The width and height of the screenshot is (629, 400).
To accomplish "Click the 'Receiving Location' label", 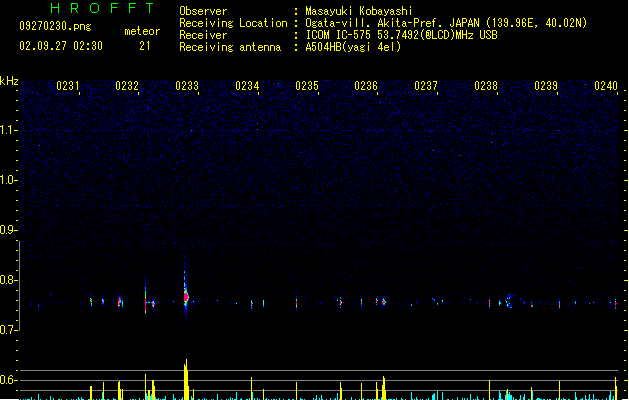I will [x=233, y=23].
